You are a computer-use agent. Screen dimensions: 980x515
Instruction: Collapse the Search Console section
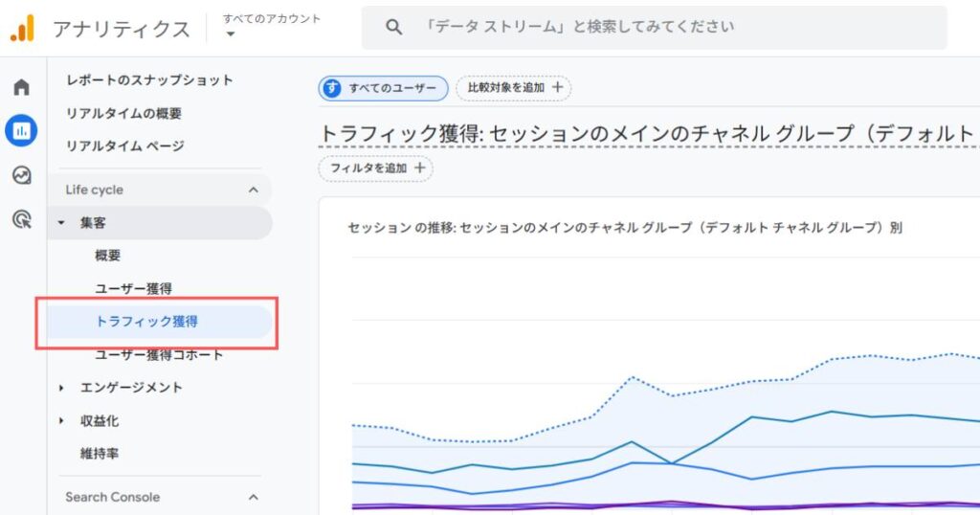[253, 497]
